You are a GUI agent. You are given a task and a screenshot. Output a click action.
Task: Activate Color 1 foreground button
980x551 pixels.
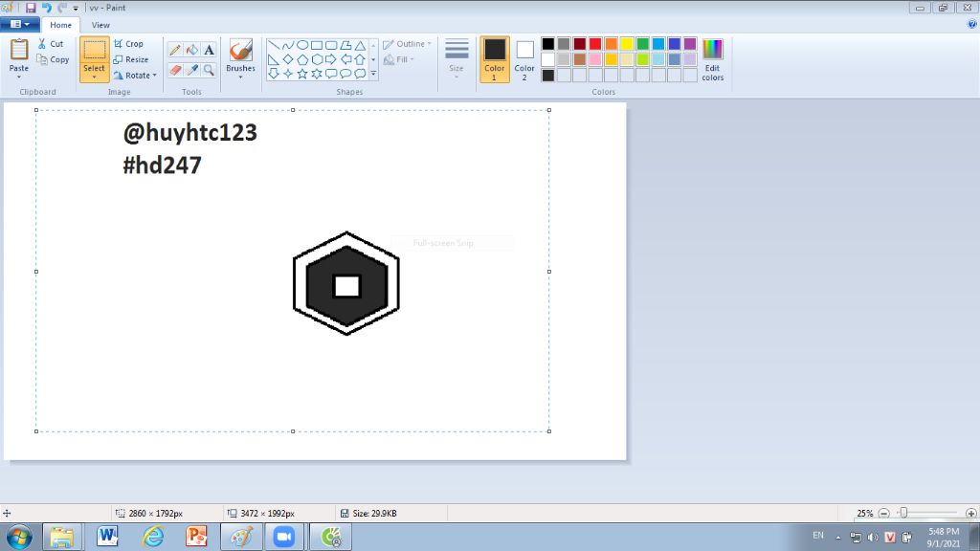(495, 59)
